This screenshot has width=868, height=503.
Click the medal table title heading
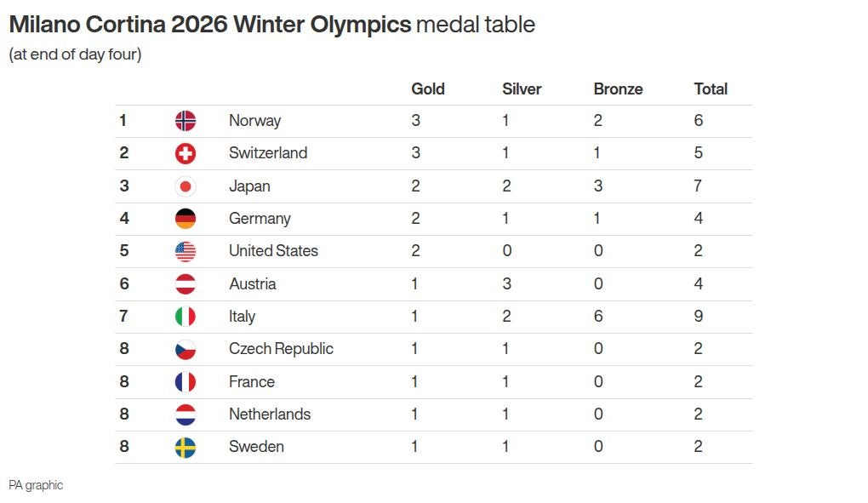click(271, 25)
